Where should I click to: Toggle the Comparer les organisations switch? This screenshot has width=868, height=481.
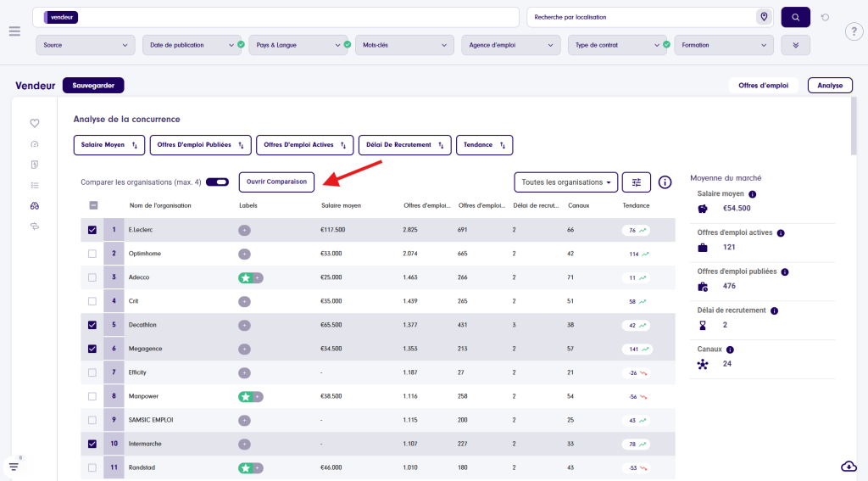[217, 182]
